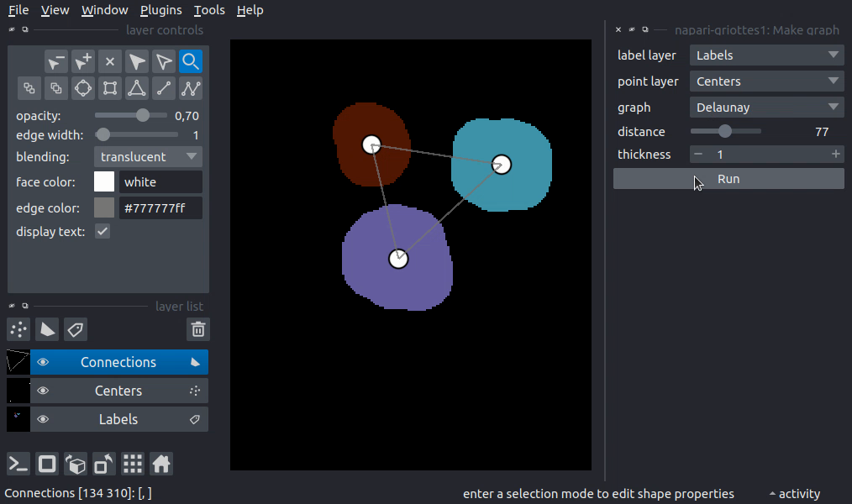Enable grid view mode
This screenshot has height=504, width=852.
[x=132, y=464]
